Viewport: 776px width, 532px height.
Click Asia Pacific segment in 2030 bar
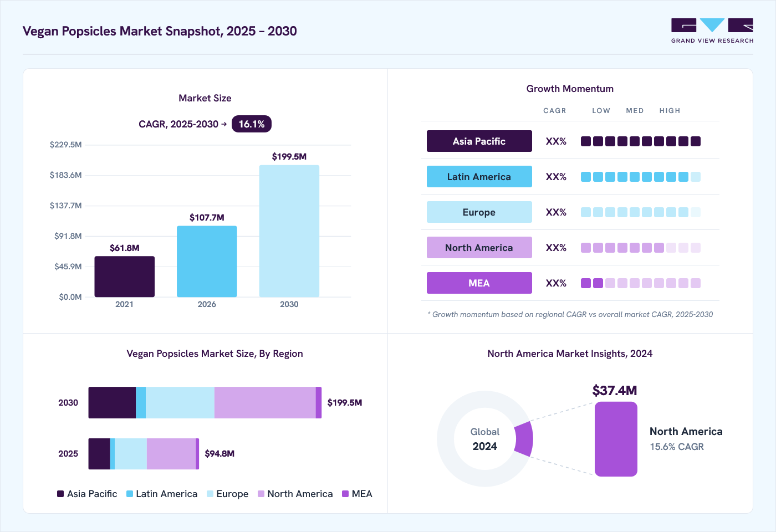112,402
